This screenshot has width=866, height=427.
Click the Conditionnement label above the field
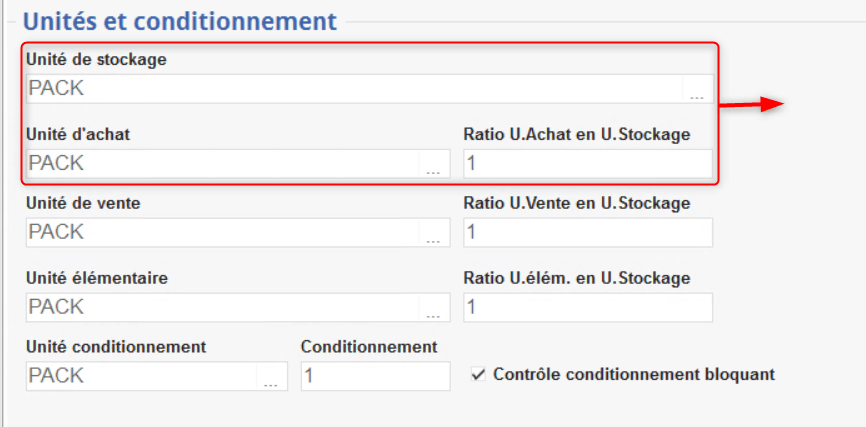369,347
